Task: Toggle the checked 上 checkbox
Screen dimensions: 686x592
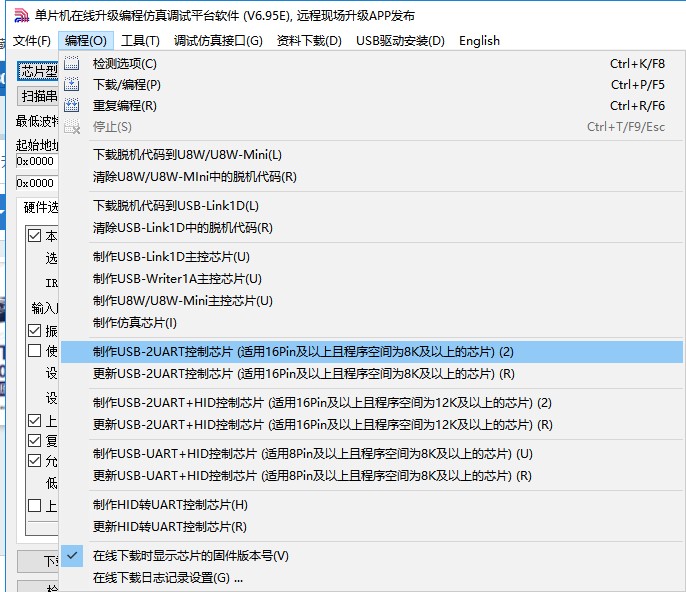Action: pos(35,420)
